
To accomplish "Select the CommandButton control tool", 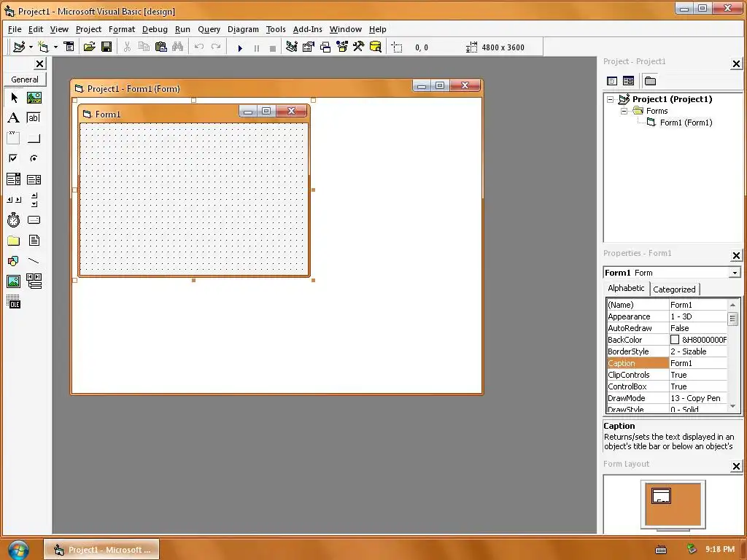I will click(x=34, y=138).
